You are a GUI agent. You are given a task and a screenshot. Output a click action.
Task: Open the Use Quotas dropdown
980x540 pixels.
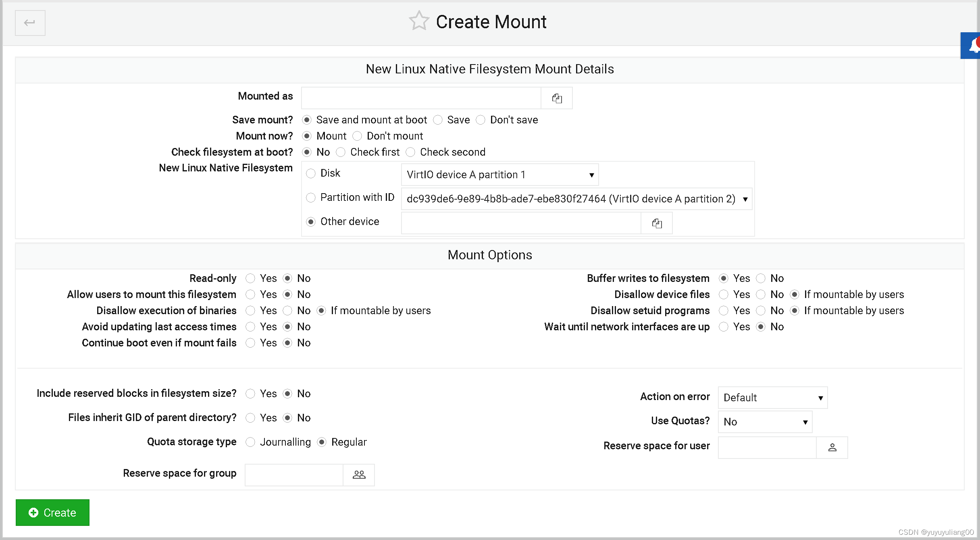(765, 422)
